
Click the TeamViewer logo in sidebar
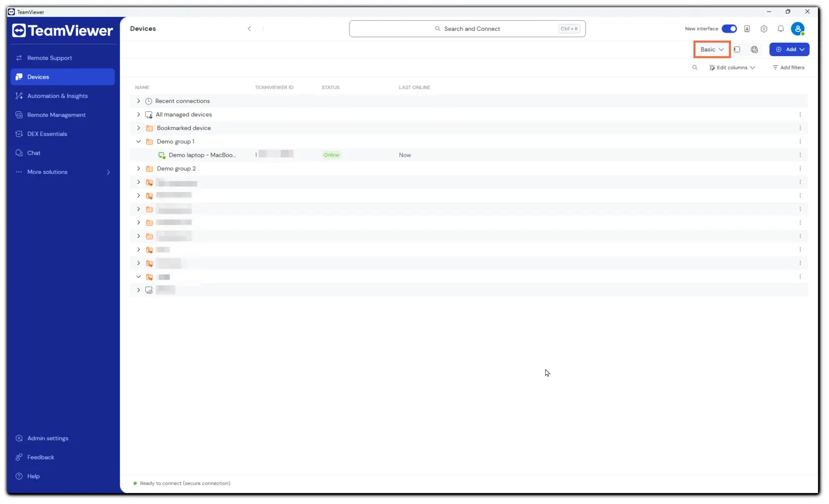[x=63, y=31]
